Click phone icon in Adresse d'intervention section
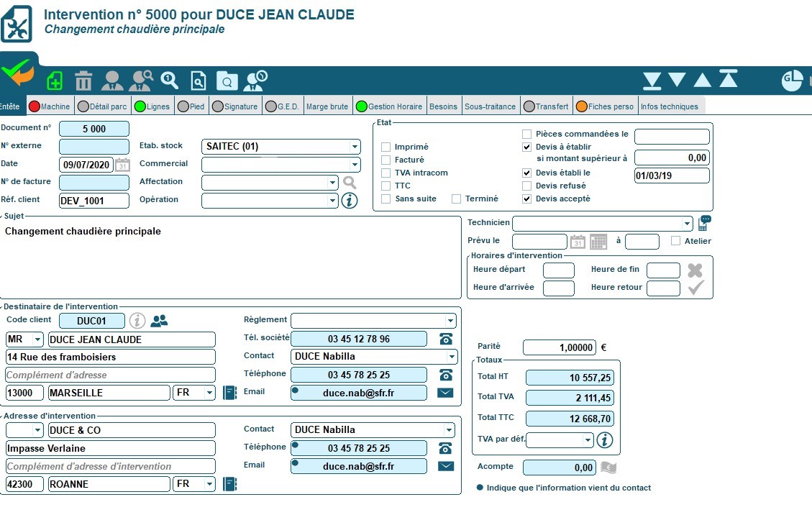 pos(446,448)
